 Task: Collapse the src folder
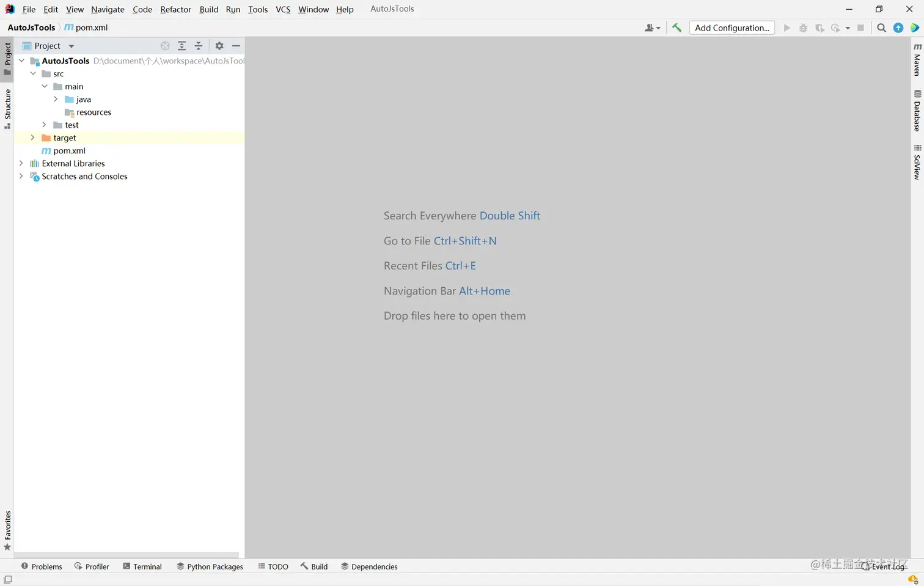click(x=33, y=73)
